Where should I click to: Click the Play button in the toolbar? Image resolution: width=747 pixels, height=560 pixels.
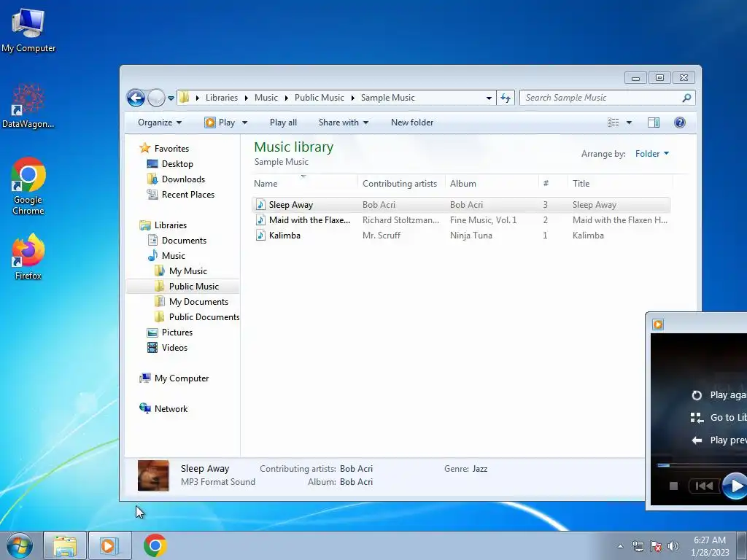pyautogui.click(x=220, y=122)
